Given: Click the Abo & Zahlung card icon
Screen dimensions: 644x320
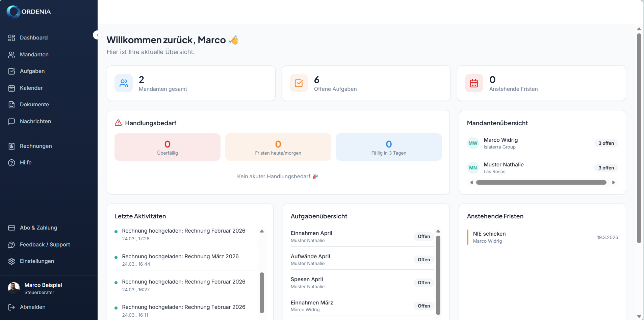Looking at the screenshot, I should pyautogui.click(x=11, y=228).
